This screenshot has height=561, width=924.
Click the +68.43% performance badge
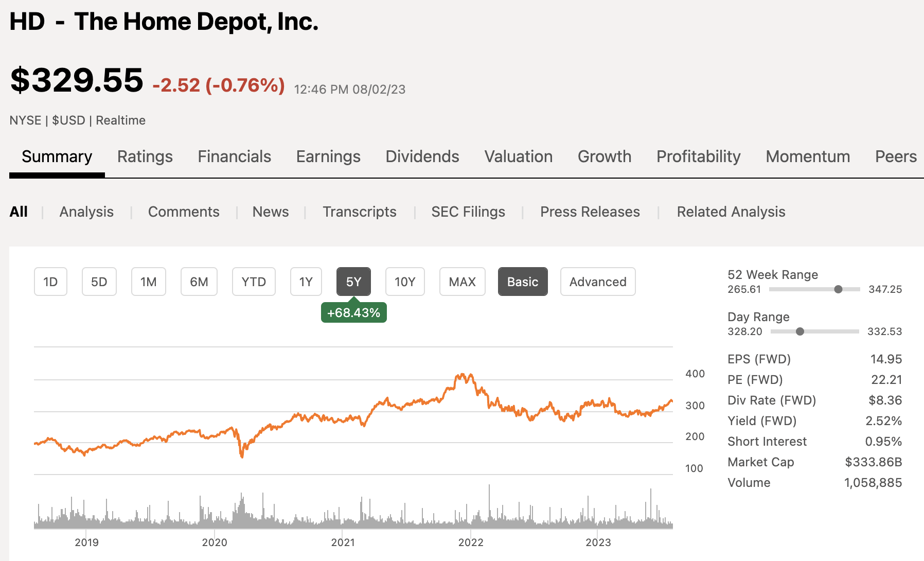354,312
